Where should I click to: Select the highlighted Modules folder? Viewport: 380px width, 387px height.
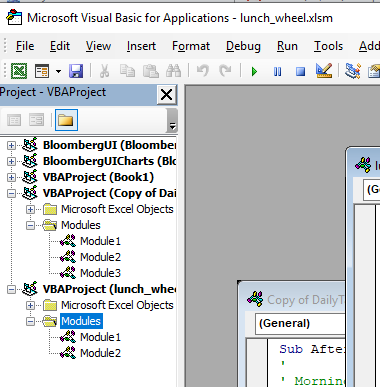(x=81, y=321)
